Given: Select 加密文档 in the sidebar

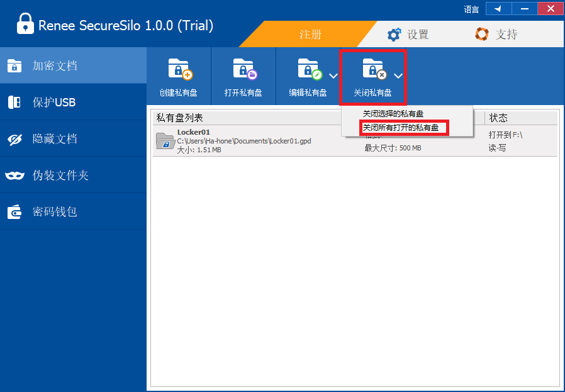Looking at the screenshot, I should pyautogui.click(x=73, y=65).
